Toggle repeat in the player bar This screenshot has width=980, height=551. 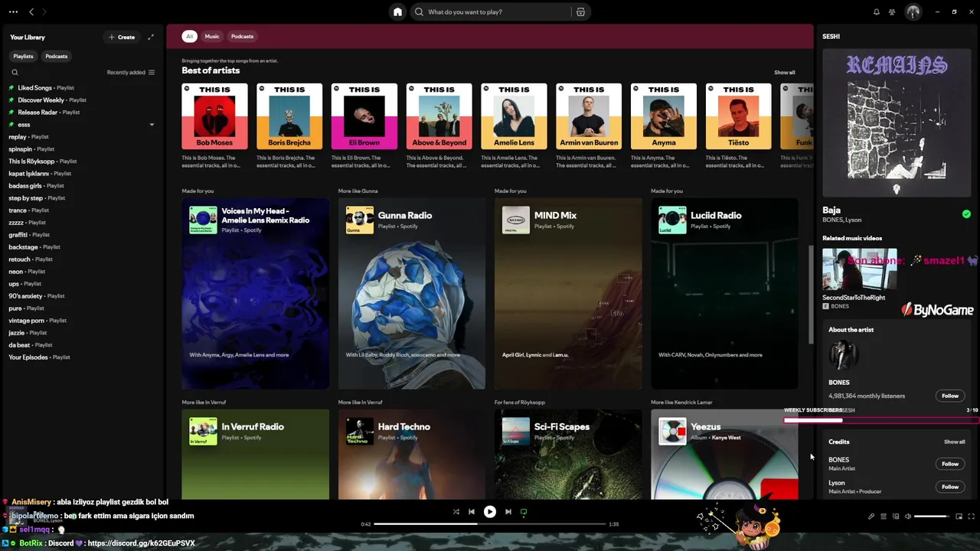click(524, 512)
